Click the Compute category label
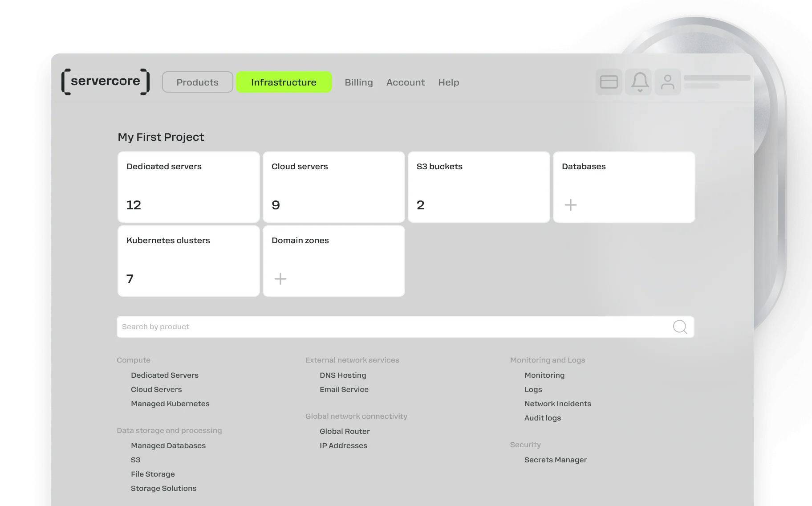 [134, 360]
